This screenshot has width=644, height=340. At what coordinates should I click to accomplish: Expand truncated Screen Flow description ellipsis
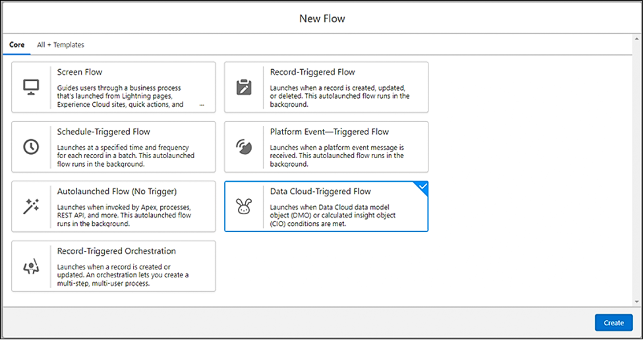click(202, 105)
